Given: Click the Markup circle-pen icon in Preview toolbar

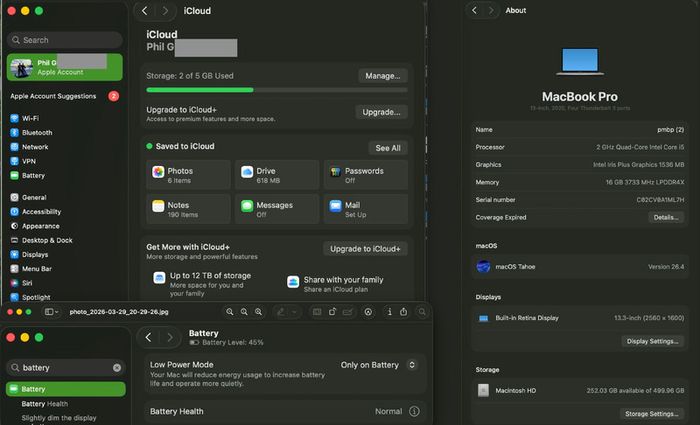Looking at the screenshot, I should tap(368, 312).
